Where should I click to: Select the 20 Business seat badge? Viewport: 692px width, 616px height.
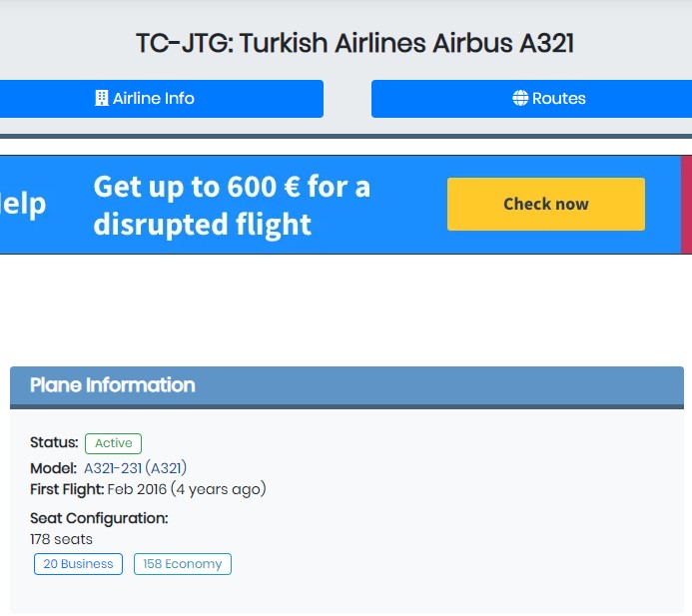(78, 564)
